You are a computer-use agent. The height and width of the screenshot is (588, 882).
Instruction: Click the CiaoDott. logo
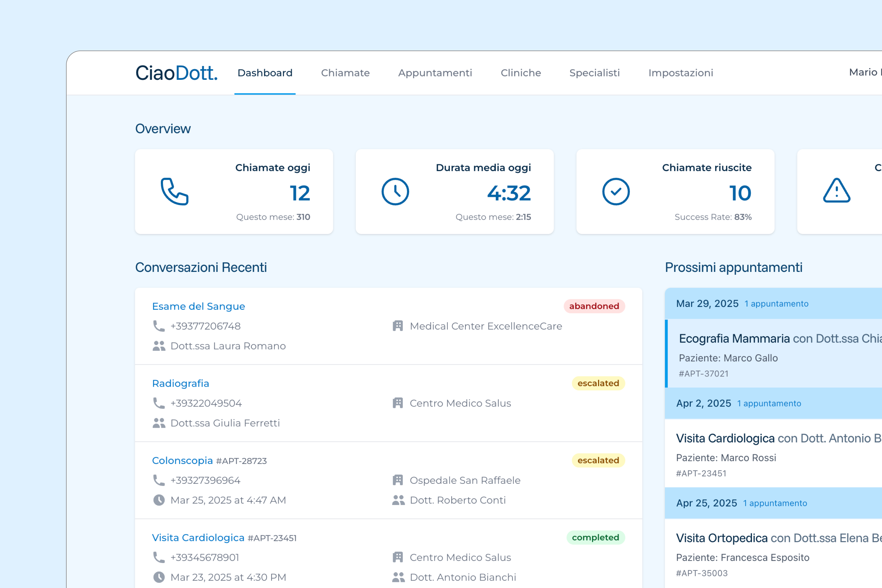[x=176, y=73]
